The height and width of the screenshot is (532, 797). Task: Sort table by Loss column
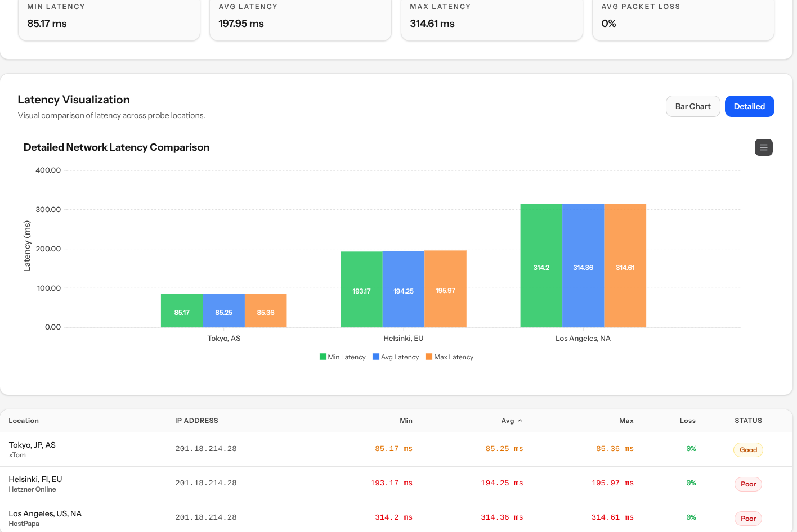coord(687,421)
